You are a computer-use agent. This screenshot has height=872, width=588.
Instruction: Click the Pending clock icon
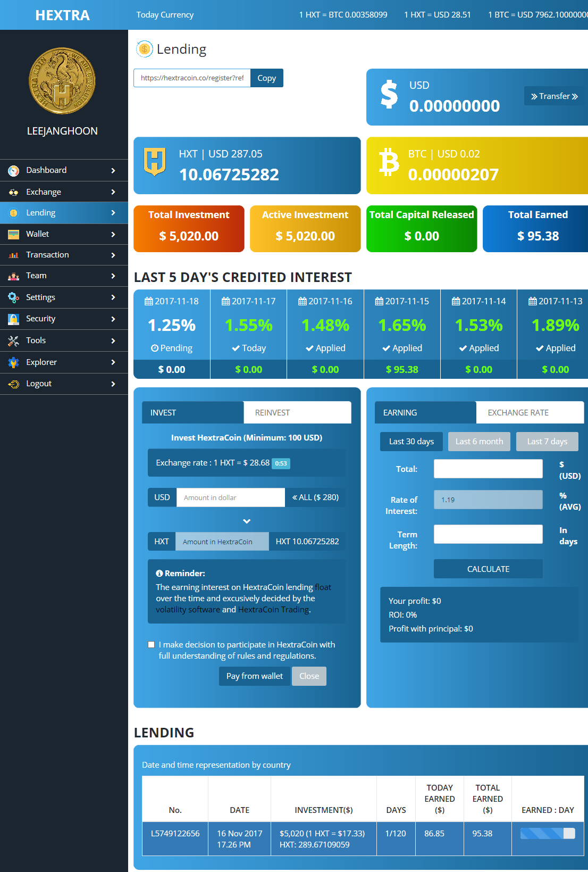(x=155, y=348)
